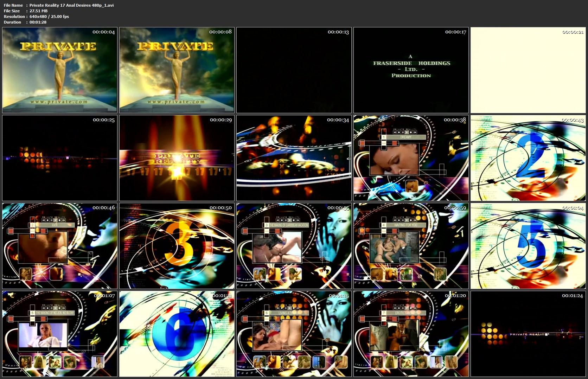588x379 pixels.
Task: Open the frame stamped 00:01:07
Action: (60, 334)
